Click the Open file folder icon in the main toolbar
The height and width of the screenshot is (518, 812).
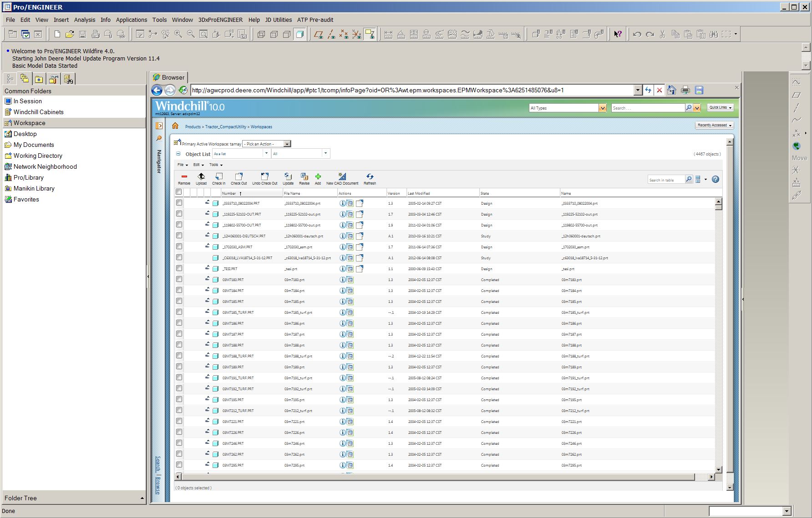pos(70,34)
